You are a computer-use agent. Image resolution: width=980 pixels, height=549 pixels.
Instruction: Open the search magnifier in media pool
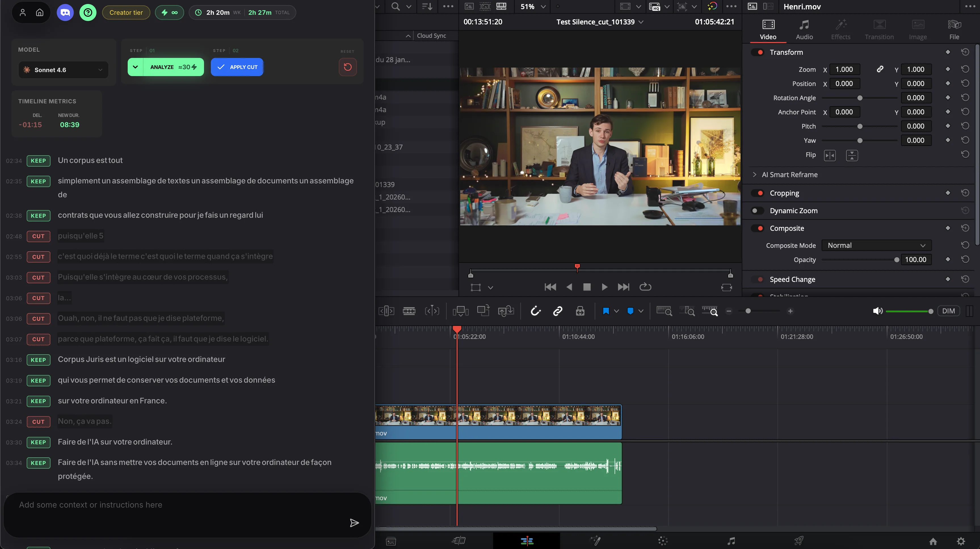396,7
